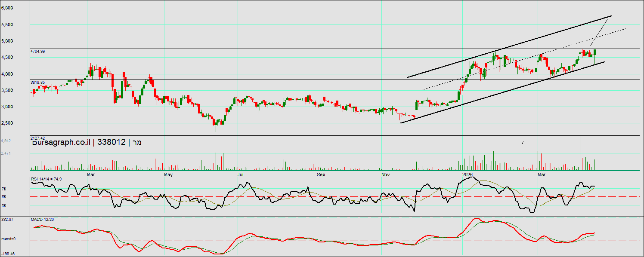Click the May label on the time axis
The width and height of the screenshot is (644, 257).
pos(168,174)
